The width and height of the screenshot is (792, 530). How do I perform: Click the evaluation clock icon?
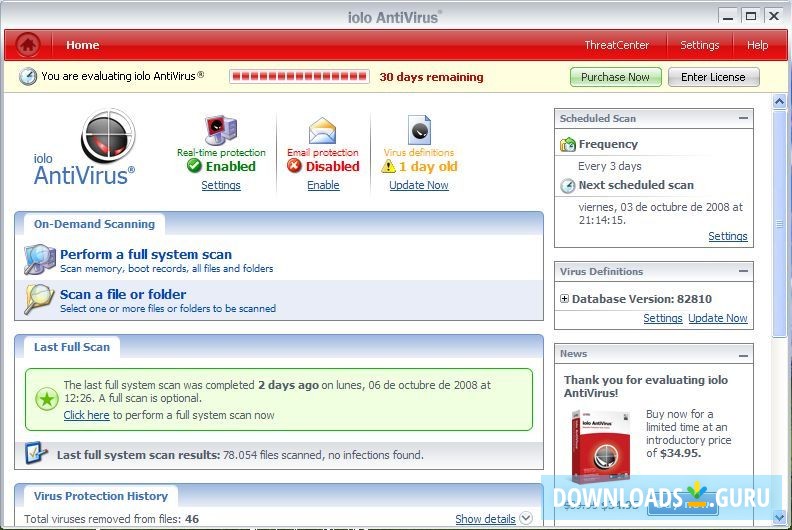click(28, 76)
